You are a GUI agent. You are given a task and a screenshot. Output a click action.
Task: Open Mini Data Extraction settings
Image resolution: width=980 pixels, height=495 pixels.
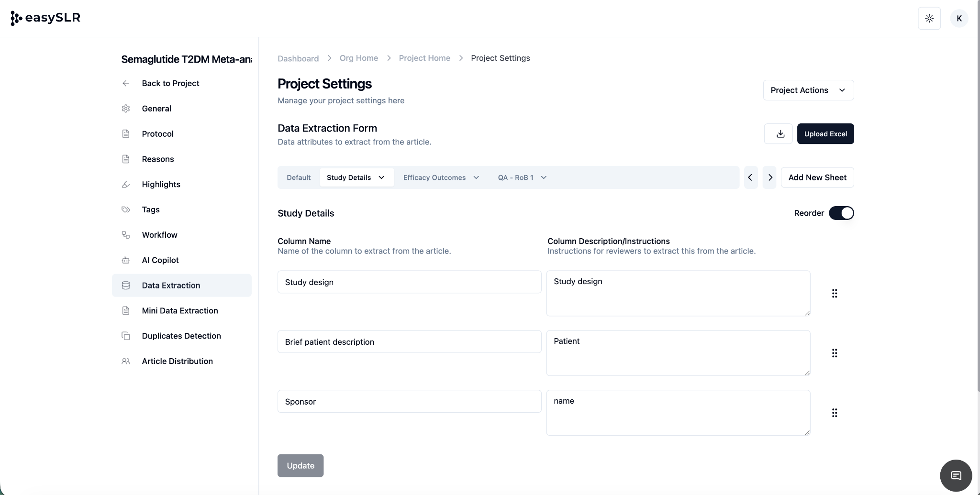click(179, 311)
